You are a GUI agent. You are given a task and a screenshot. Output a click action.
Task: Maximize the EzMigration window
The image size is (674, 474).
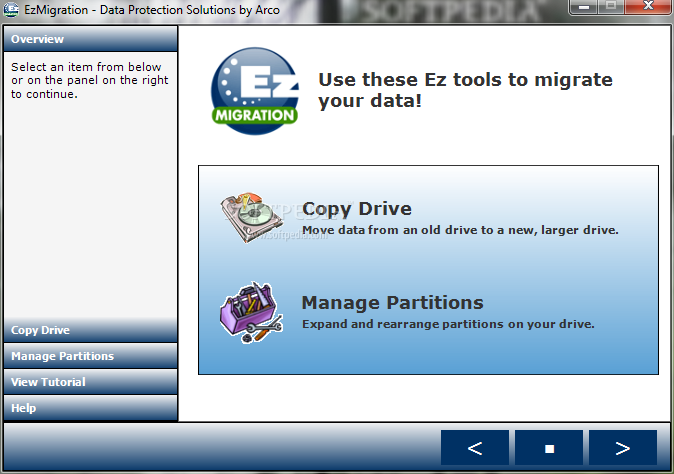611,6
